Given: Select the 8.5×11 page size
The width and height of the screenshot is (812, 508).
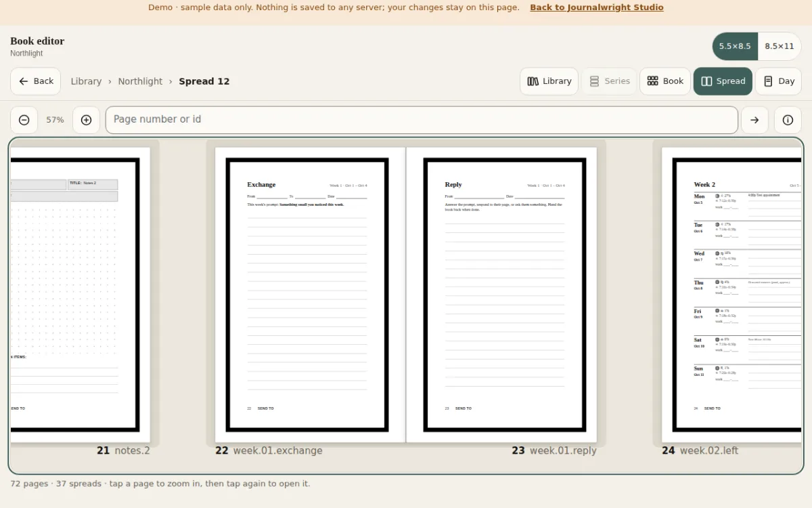Looking at the screenshot, I should (780, 46).
